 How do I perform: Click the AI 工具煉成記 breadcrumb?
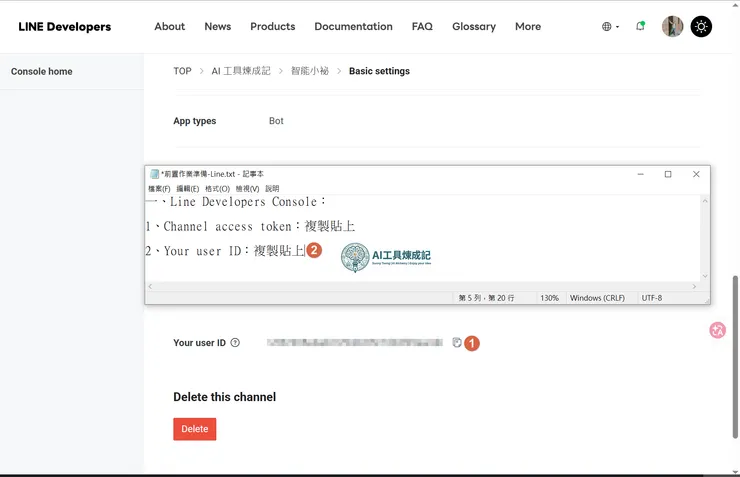point(241,71)
